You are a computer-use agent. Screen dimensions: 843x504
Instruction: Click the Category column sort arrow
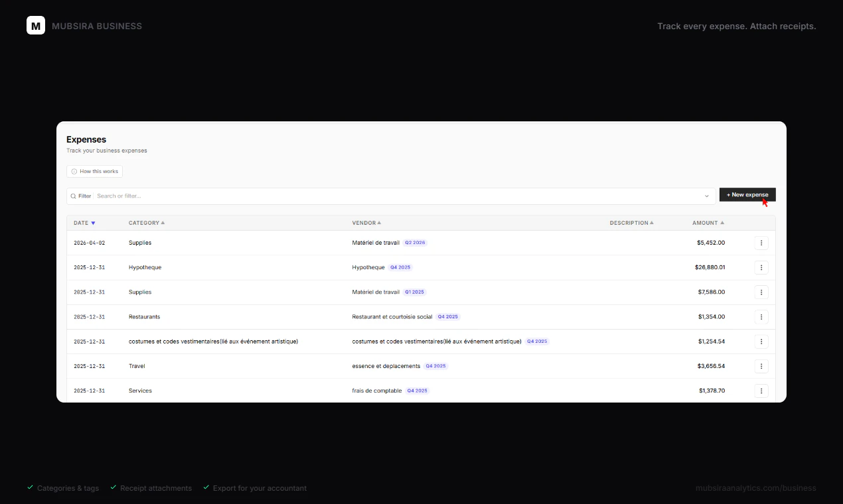[161, 223]
